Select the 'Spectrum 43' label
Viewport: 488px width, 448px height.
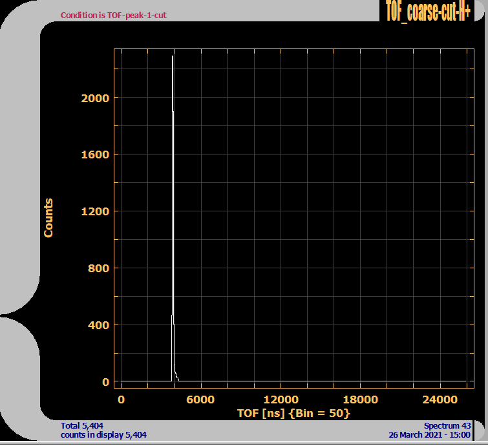pos(447,425)
